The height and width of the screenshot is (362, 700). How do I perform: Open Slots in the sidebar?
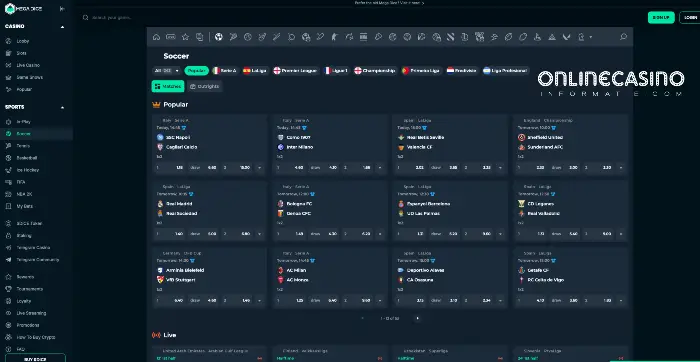point(22,53)
